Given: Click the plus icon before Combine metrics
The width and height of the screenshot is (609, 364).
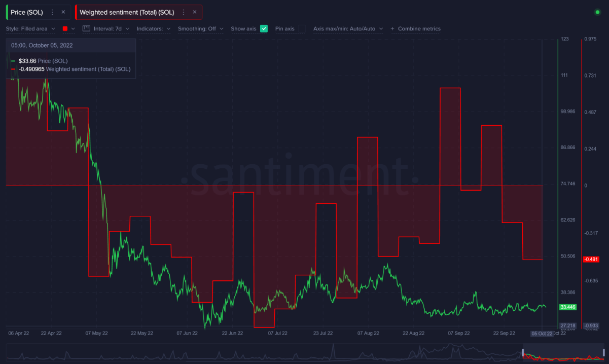Looking at the screenshot, I should click(391, 29).
